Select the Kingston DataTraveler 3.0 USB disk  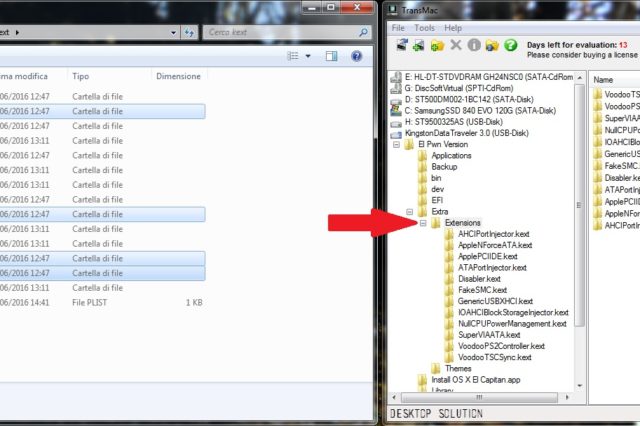click(467, 133)
